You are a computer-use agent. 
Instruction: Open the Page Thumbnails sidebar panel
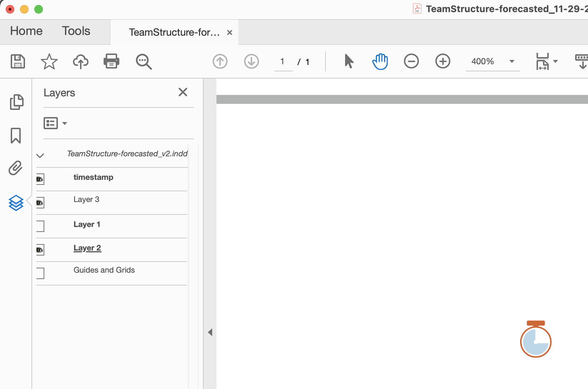(x=16, y=102)
